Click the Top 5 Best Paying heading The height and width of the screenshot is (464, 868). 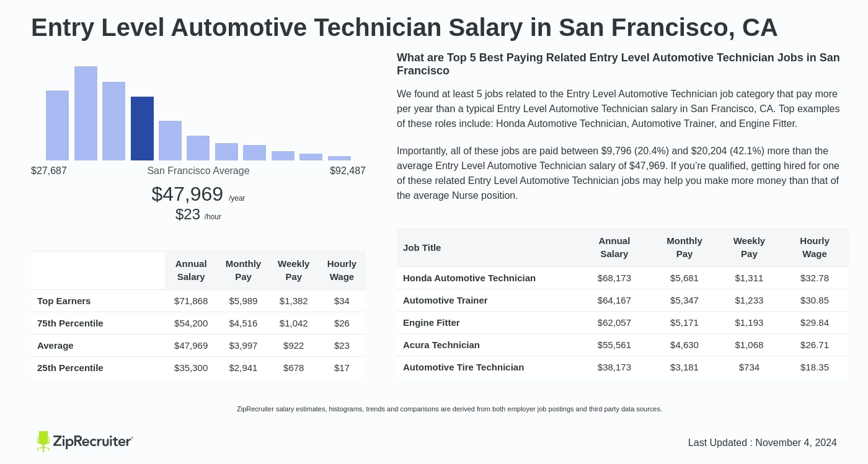click(618, 64)
